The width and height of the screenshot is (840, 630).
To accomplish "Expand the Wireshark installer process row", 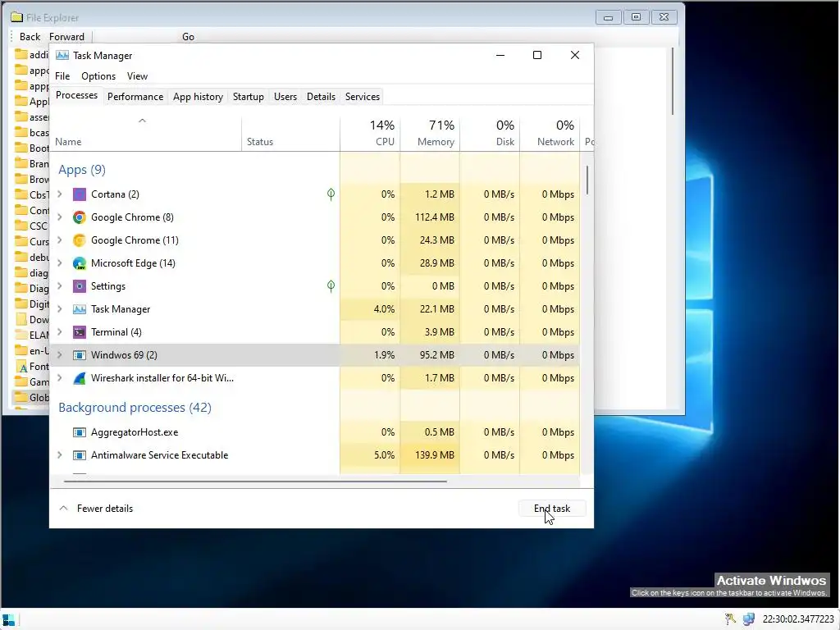I will [x=59, y=378].
